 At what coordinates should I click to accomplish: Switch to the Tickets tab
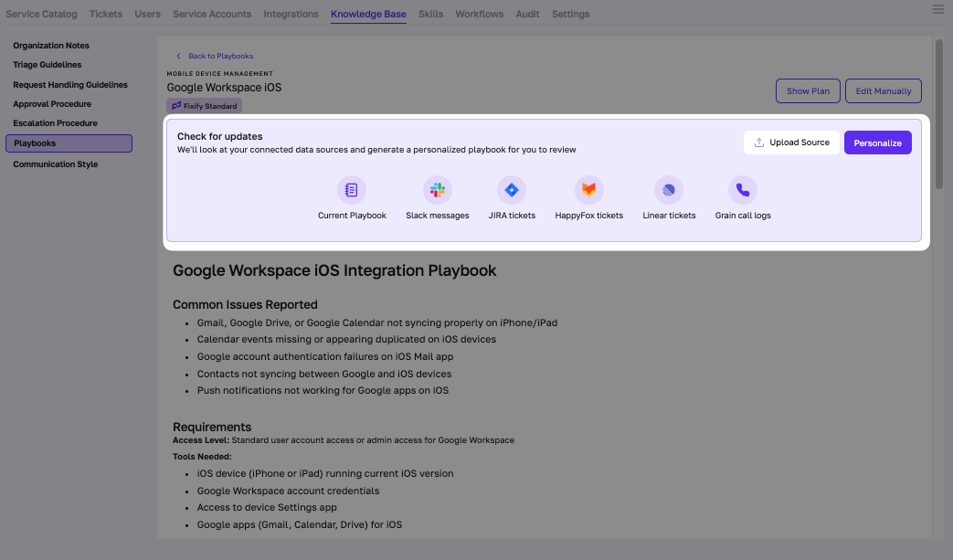pos(105,14)
